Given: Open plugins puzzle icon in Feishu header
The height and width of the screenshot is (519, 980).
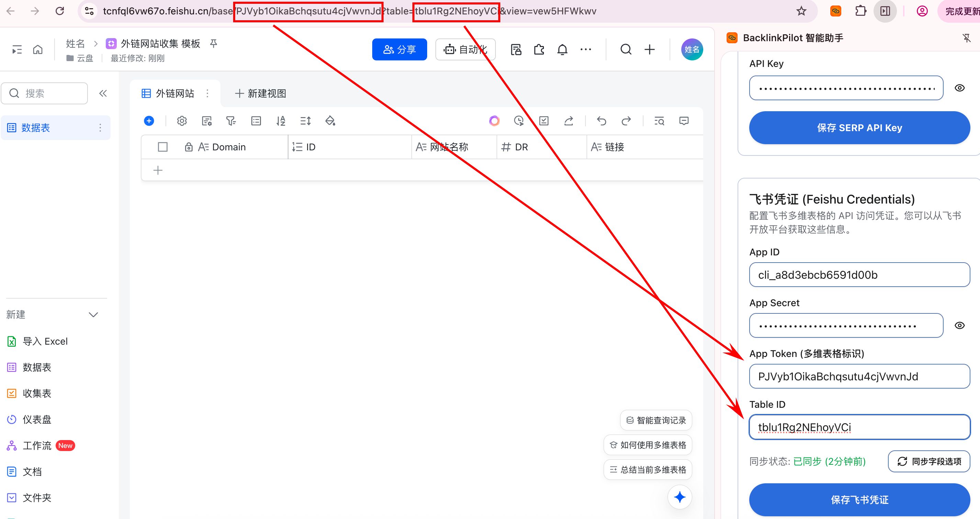Looking at the screenshot, I should (539, 49).
